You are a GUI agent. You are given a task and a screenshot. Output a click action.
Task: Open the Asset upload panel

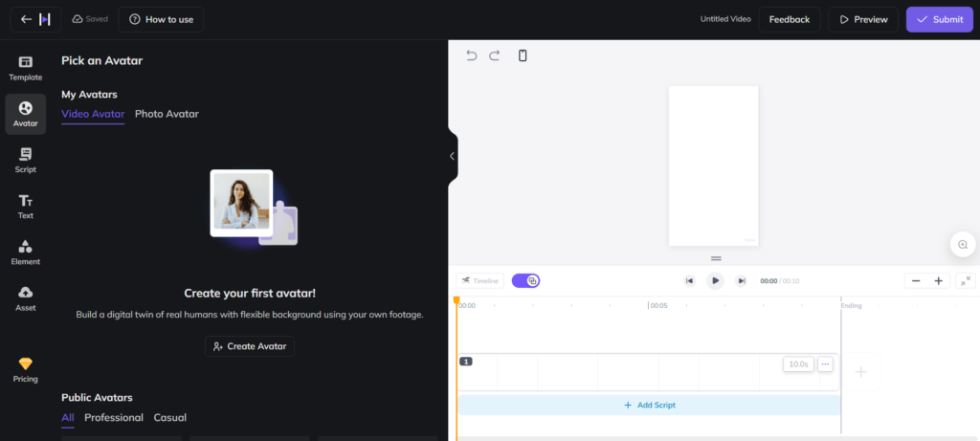(x=26, y=297)
